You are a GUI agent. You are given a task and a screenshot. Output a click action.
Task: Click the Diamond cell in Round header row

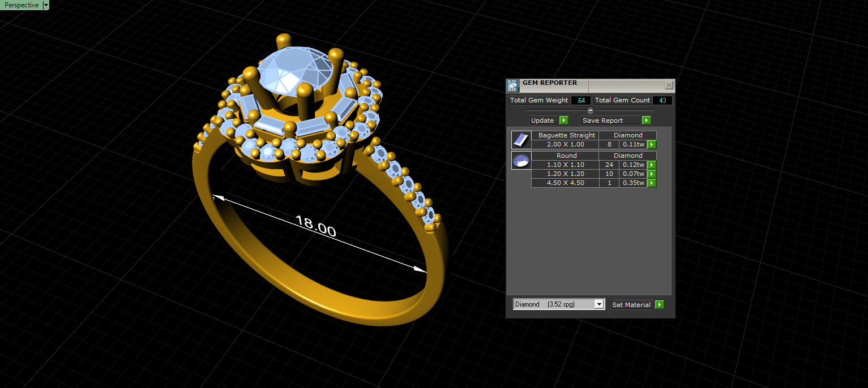[x=628, y=156]
